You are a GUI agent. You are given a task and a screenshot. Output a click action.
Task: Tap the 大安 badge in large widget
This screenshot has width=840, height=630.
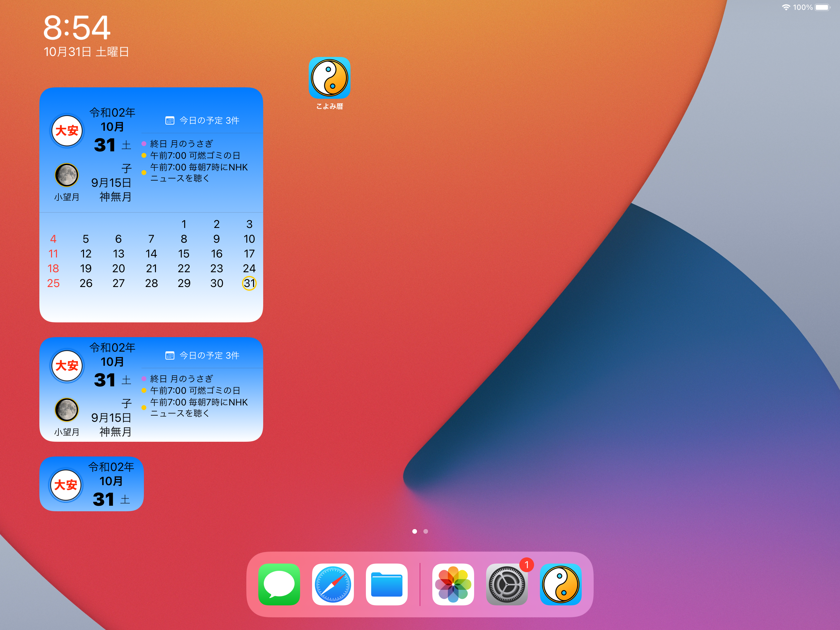pyautogui.click(x=67, y=131)
